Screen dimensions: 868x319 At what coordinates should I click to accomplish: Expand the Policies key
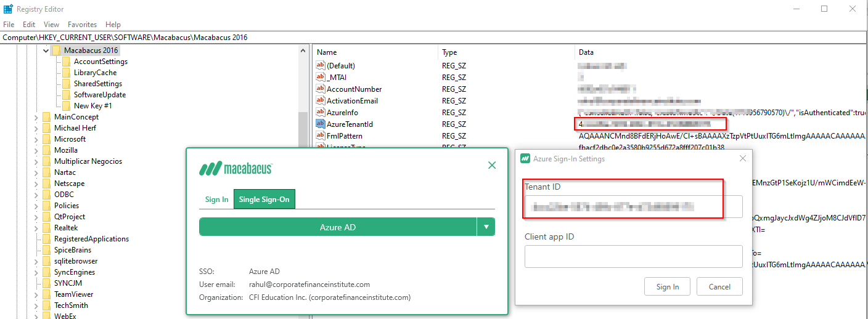coord(36,206)
